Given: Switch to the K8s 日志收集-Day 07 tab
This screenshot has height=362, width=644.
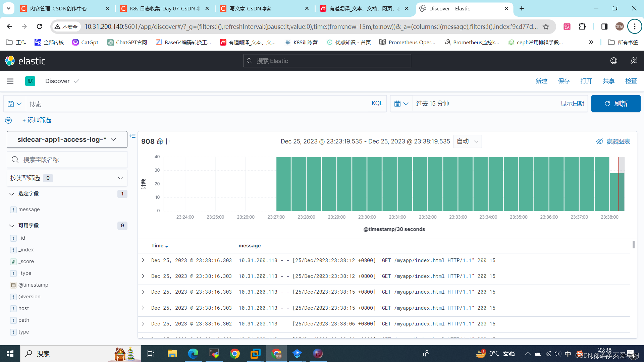Looking at the screenshot, I should (x=165, y=8).
